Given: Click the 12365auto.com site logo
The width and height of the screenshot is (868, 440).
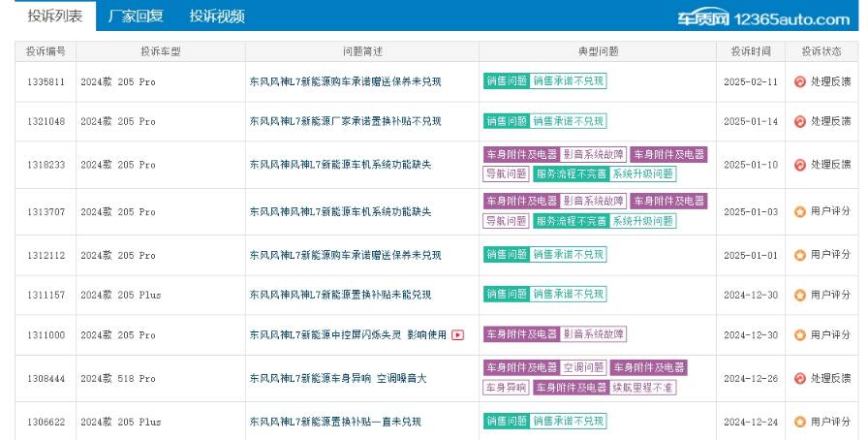Looking at the screenshot, I should point(764,18).
